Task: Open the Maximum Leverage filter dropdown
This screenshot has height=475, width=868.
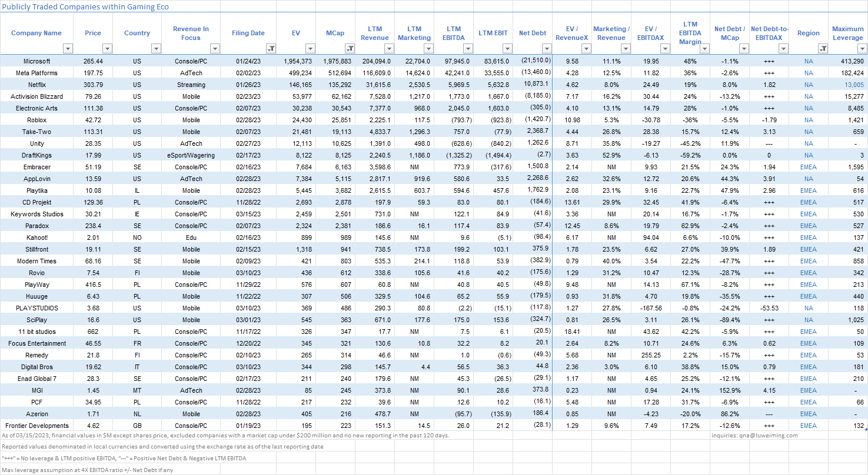Action: click(862, 49)
